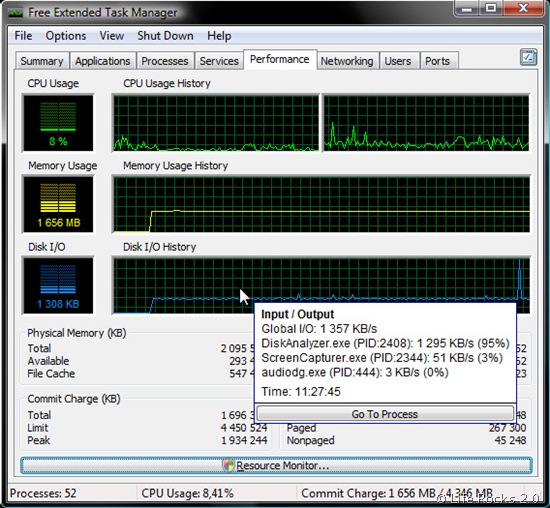Switch to the Summary tab

[x=42, y=61]
